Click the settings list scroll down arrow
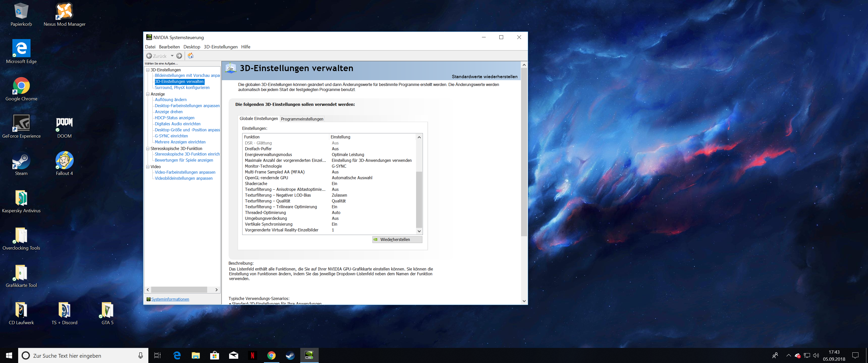The image size is (868, 363). 419,231
